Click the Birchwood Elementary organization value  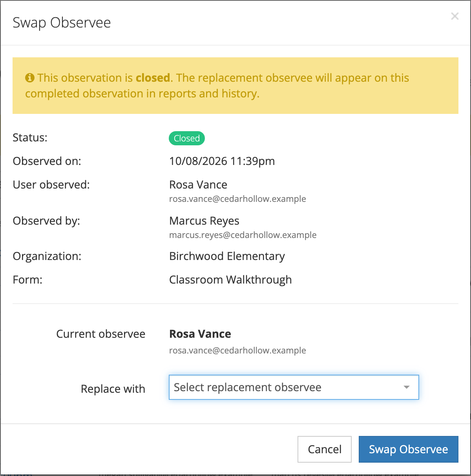(x=227, y=256)
